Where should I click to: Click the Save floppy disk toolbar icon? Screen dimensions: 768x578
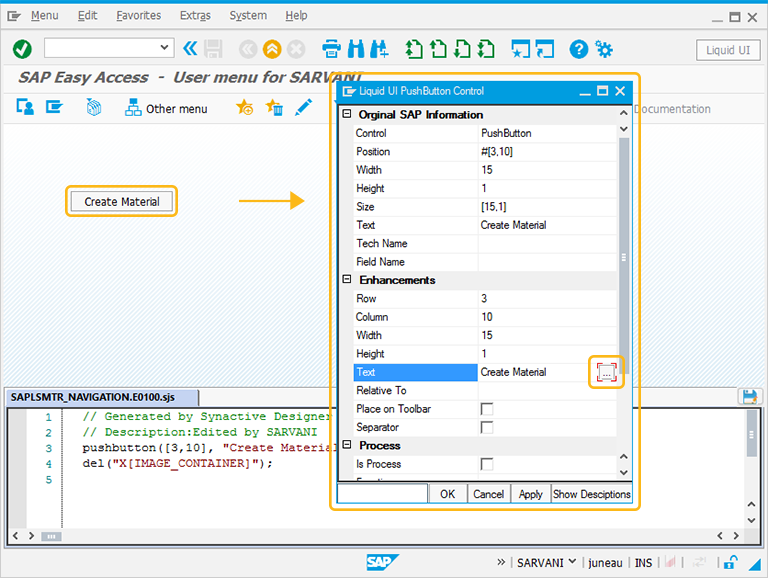point(213,49)
